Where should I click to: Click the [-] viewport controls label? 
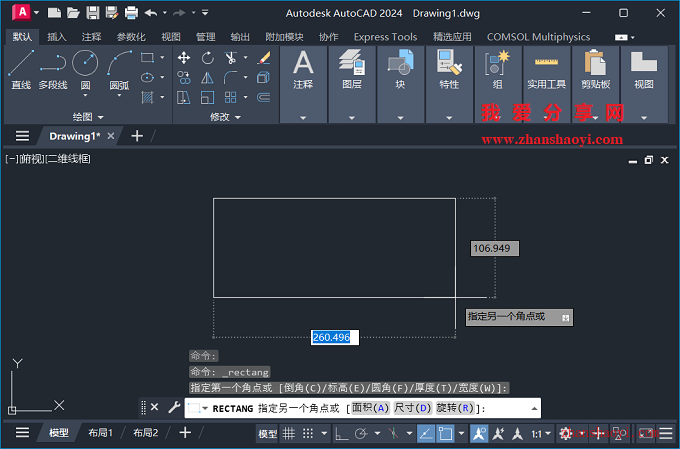[12, 159]
